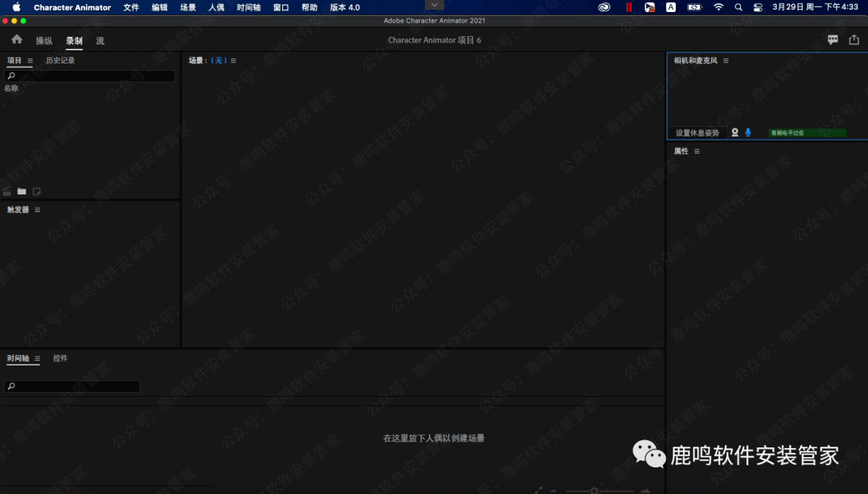Open the feedback speech bubble icon
Image resolution: width=868 pixels, height=494 pixels.
[x=833, y=40]
